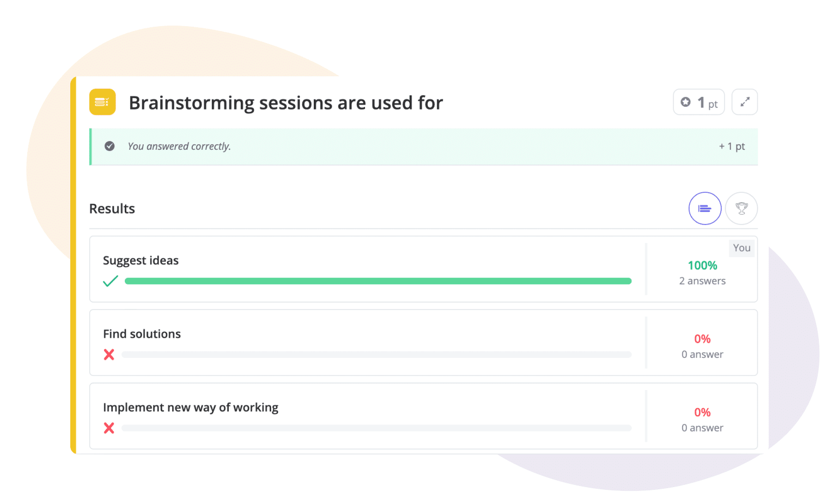This screenshot has height=504, width=839.
Task: Switch to trophy leaderboard view
Action: tap(741, 208)
